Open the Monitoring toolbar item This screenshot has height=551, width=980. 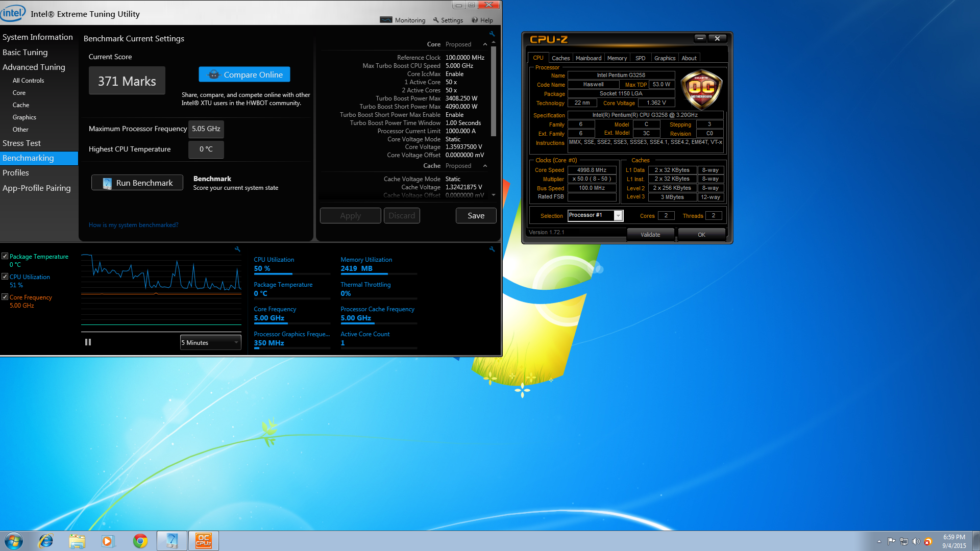coord(403,20)
